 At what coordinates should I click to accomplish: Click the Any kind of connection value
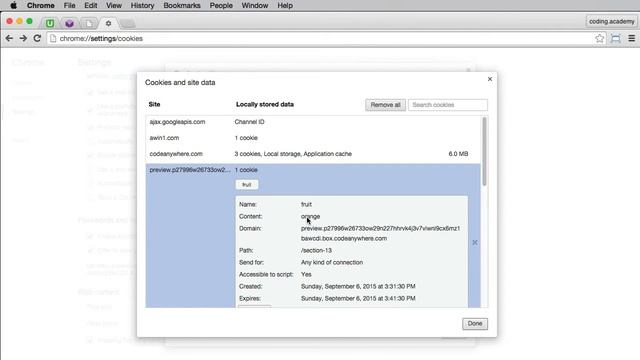(331, 262)
